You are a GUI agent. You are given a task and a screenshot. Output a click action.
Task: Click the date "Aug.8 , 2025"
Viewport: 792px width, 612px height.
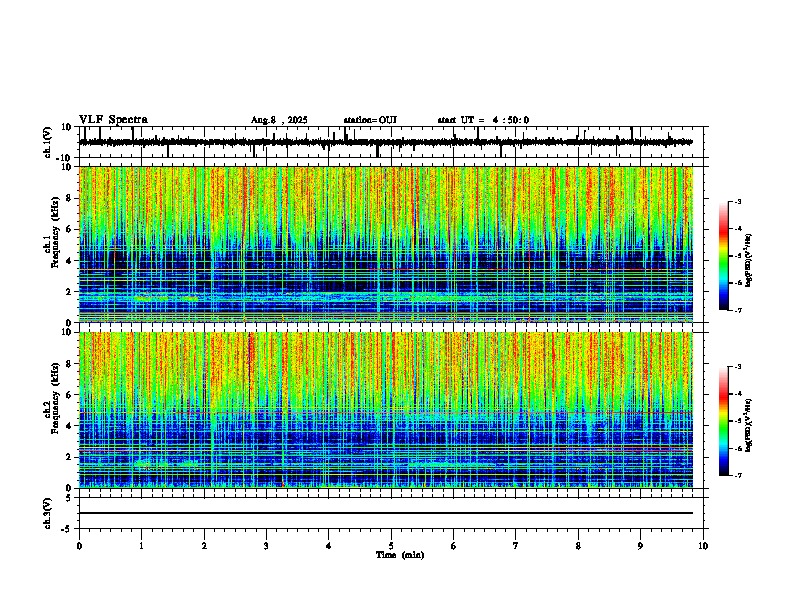point(279,120)
